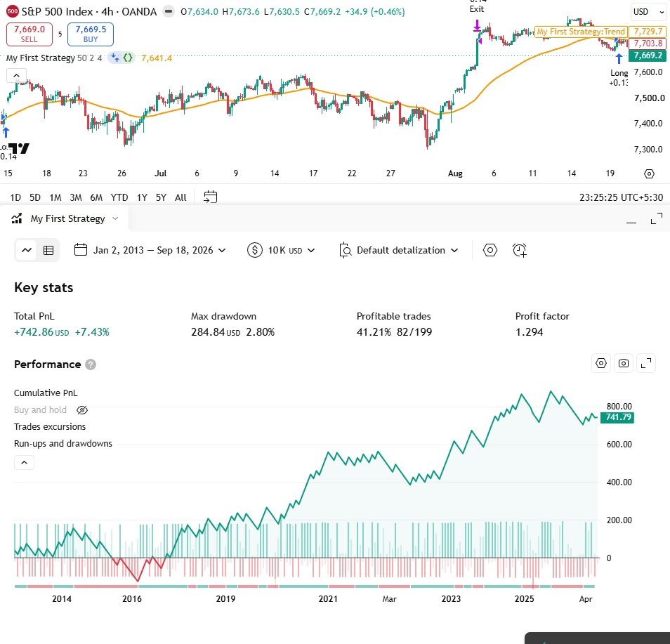Toggle the Buy and hold series

pos(40,410)
